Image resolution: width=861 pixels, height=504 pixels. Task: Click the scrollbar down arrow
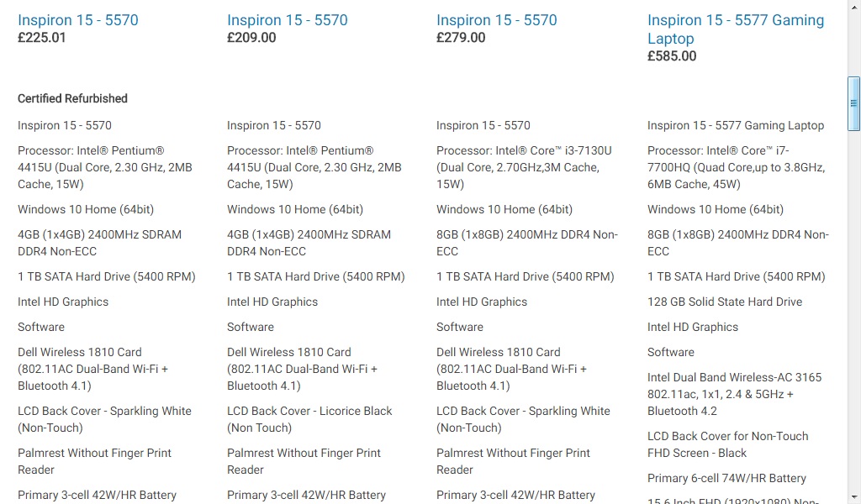[853, 497]
